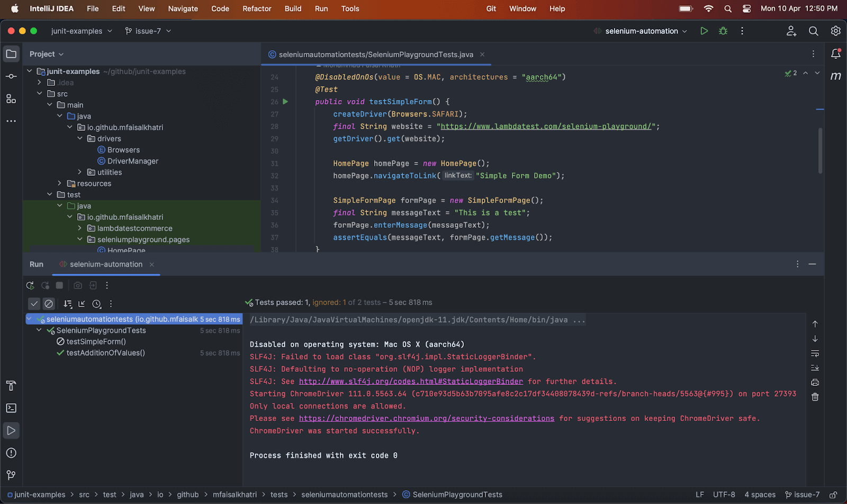Image resolution: width=847 pixels, height=504 pixels.
Task: Toggle Show Ignored tests filter
Action: click(49, 303)
